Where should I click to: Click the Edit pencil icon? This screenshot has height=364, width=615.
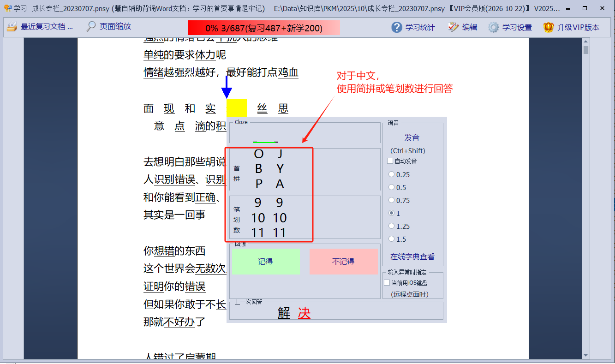click(454, 27)
